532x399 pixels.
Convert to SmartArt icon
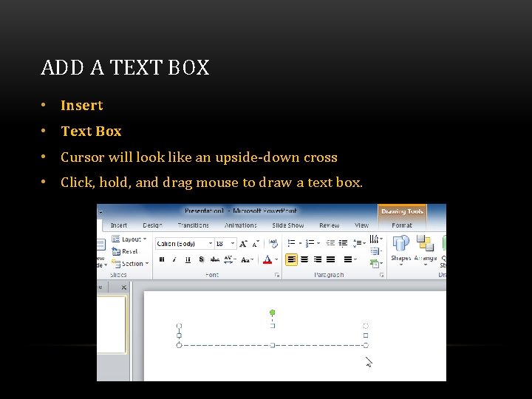(x=376, y=263)
